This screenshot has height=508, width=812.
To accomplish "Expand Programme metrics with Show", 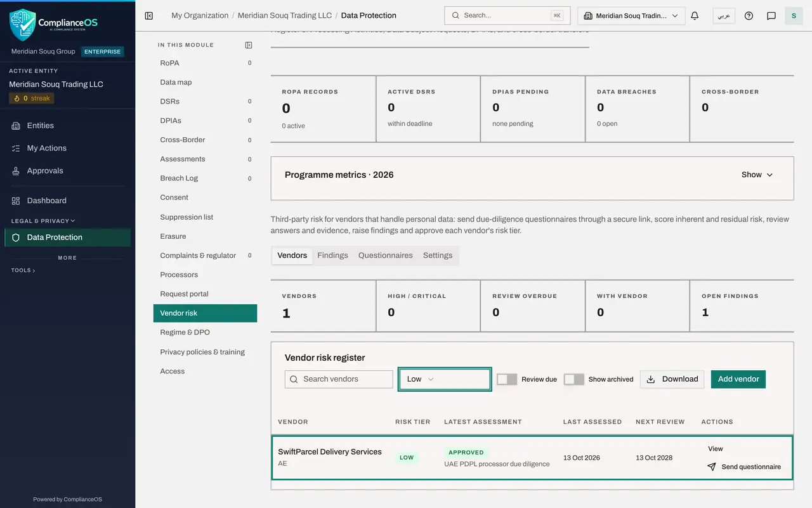I will 757,175.
